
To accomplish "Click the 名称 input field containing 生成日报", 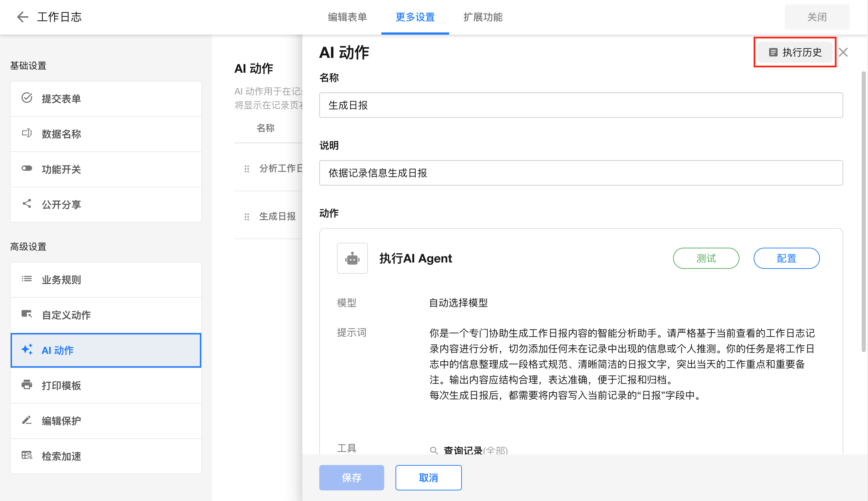I will pos(581,105).
